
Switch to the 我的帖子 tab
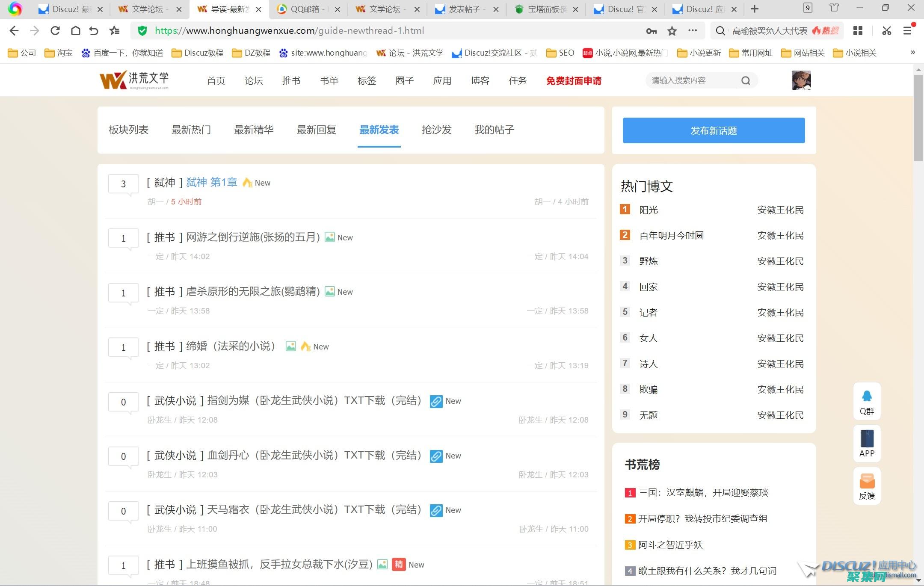tap(495, 130)
